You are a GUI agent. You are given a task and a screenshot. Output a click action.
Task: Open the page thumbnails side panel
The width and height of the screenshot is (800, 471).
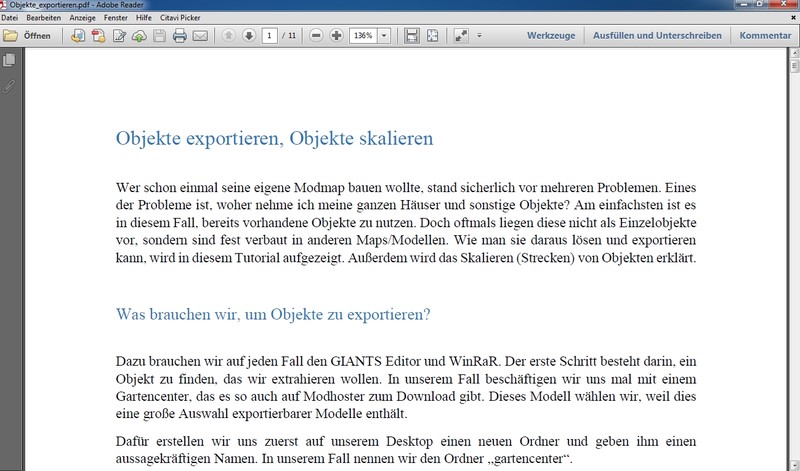click(10, 61)
